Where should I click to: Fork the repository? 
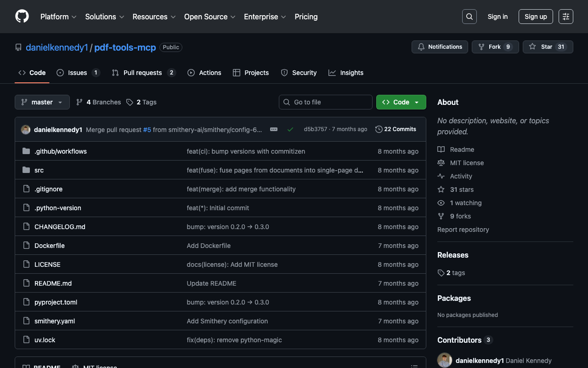coord(495,47)
